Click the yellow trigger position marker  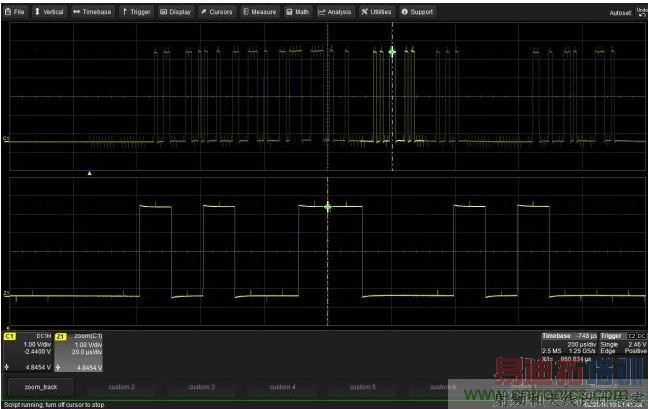pyautogui.click(x=90, y=173)
